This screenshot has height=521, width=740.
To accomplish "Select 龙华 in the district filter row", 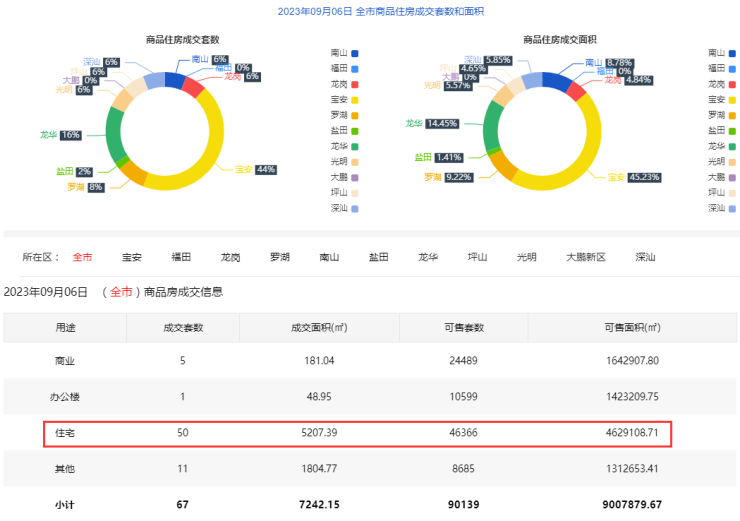I will coord(428,257).
